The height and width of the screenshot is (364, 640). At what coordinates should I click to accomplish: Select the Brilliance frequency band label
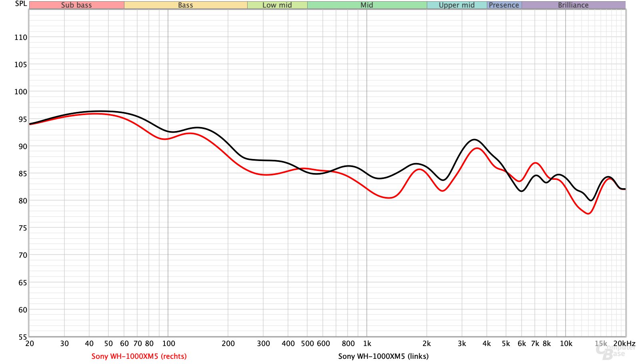tap(573, 5)
